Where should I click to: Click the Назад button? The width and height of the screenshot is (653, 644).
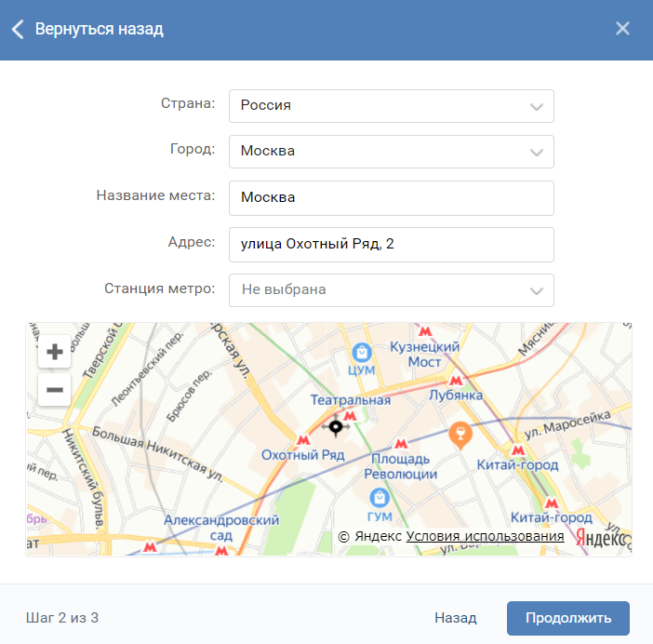[456, 618]
